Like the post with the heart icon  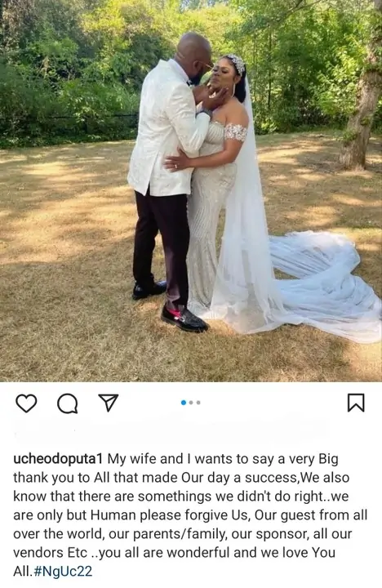click(x=26, y=403)
